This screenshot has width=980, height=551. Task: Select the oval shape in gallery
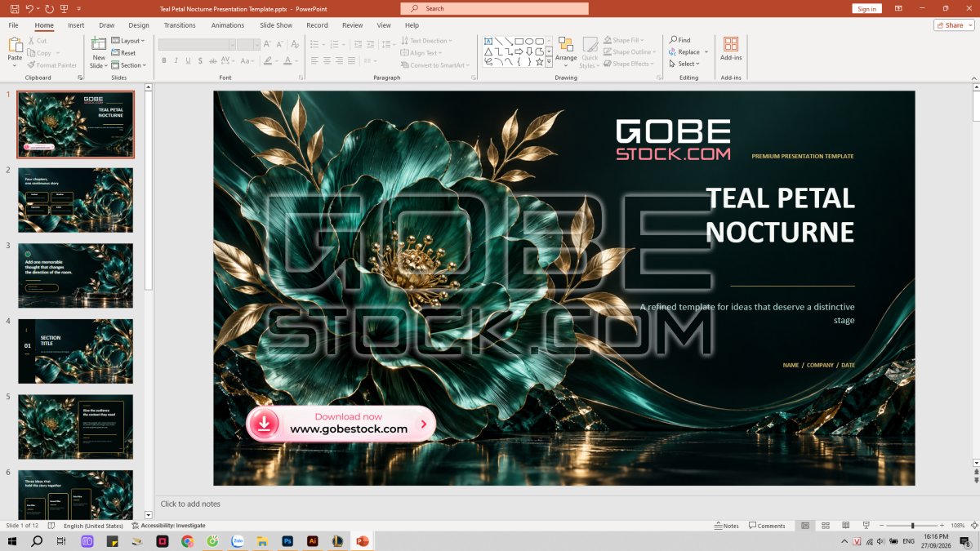click(529, 41)
